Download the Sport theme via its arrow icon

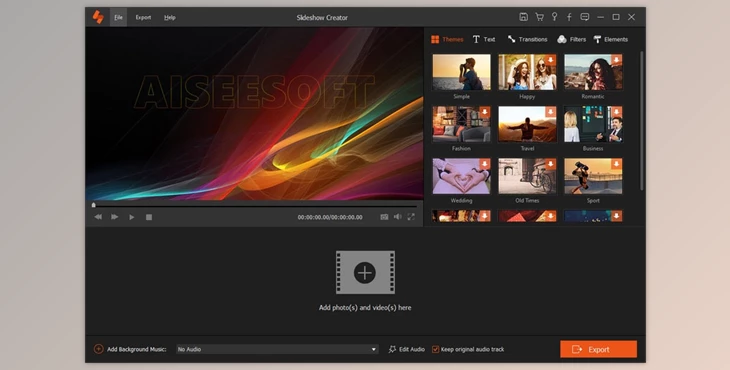pyautogui.click(x=616, y=164)
